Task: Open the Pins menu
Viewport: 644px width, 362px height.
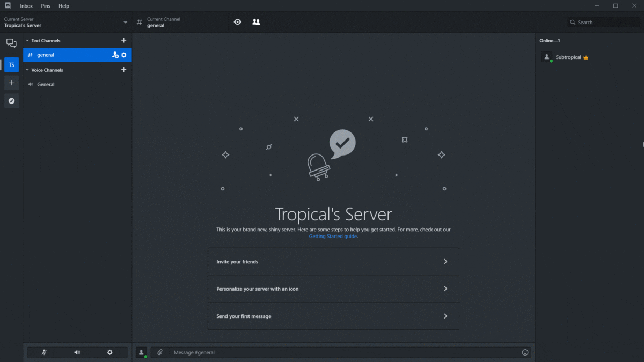Action: tap(46, 6)
